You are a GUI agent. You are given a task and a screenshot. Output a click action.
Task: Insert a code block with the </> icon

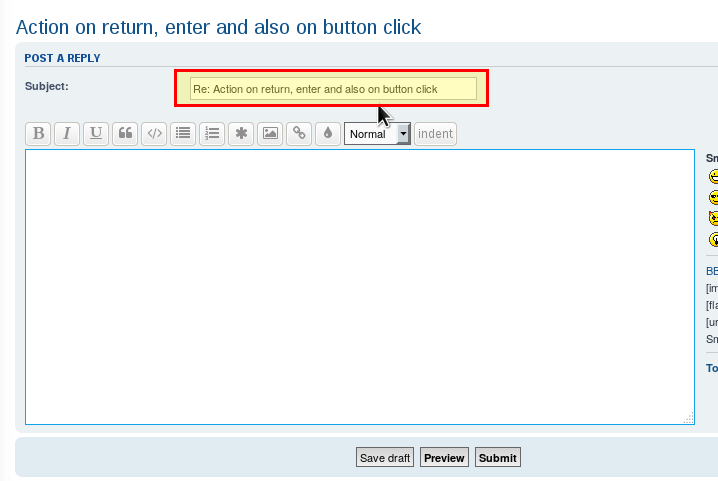point(154,134)
